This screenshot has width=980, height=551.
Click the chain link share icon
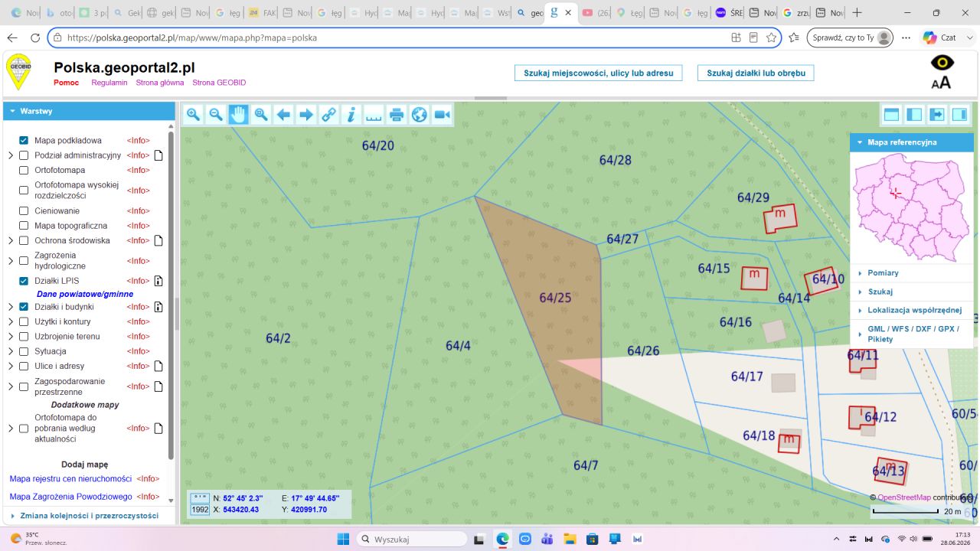(x=328, y=115)
